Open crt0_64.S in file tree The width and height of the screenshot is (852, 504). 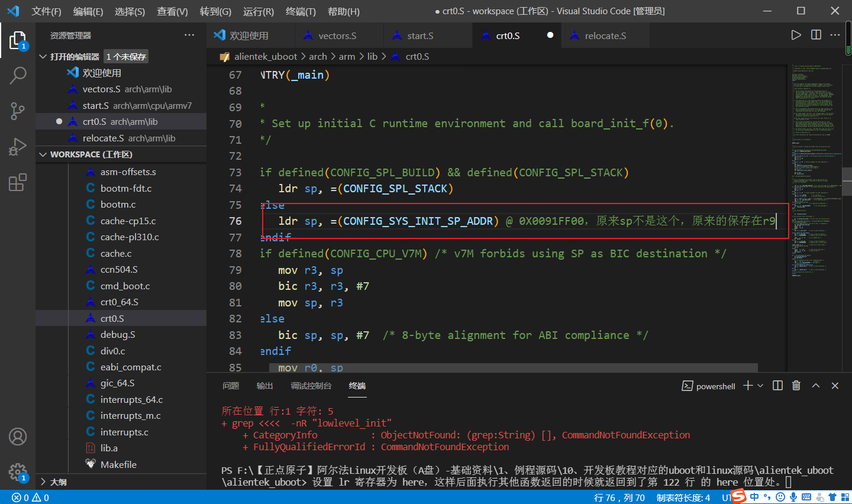121,302
